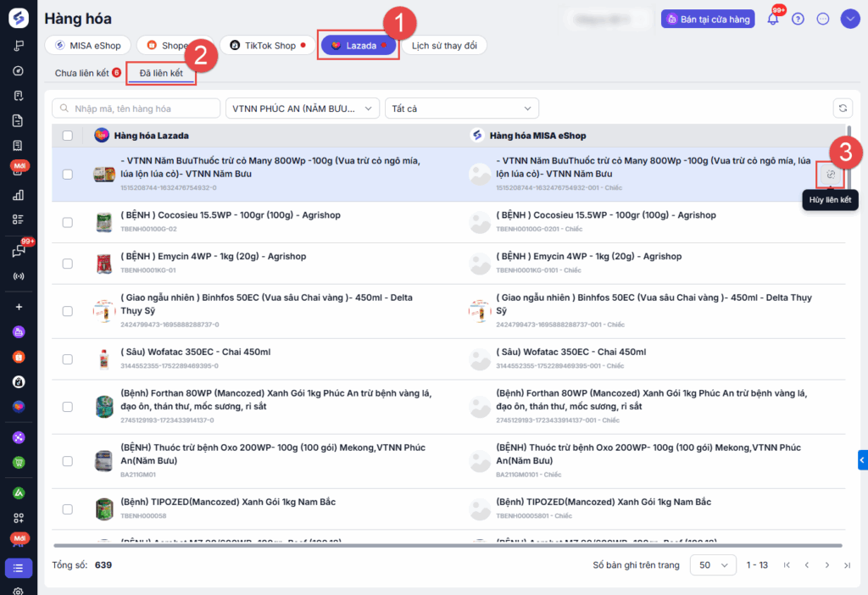Viewport: 868px width, 595px height.
Task: Open sidebar settings gear
Action: [x=19, y=591]
